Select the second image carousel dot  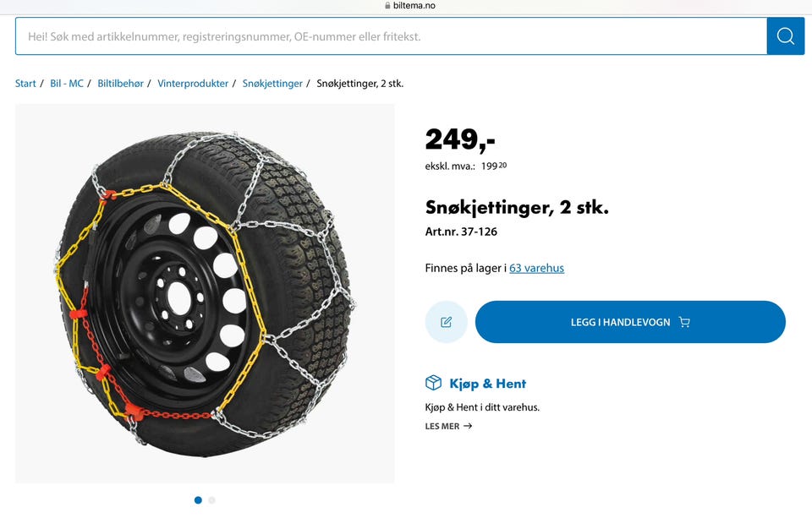(x=211, y=500)
